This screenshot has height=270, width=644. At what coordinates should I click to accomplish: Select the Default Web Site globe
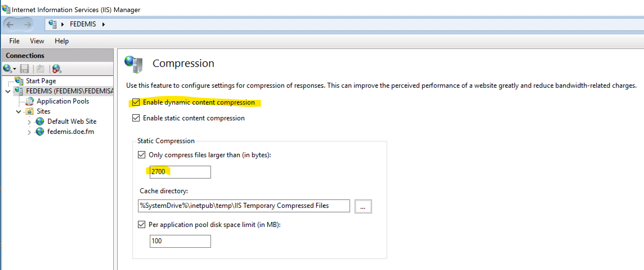point(40,121)
